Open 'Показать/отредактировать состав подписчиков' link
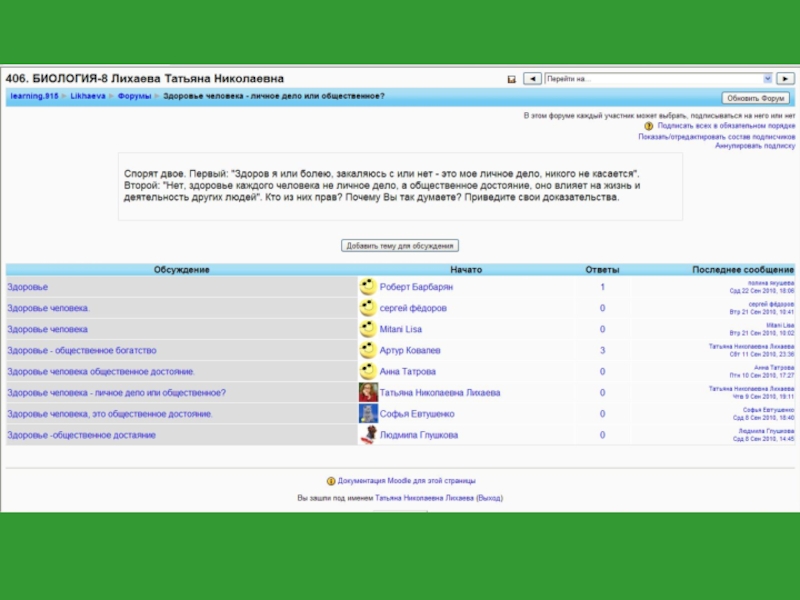 (716, 137)
